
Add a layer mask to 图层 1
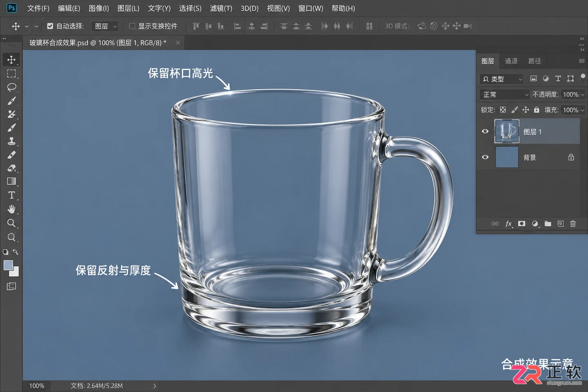pyautogui.click(x=521, y=224)
